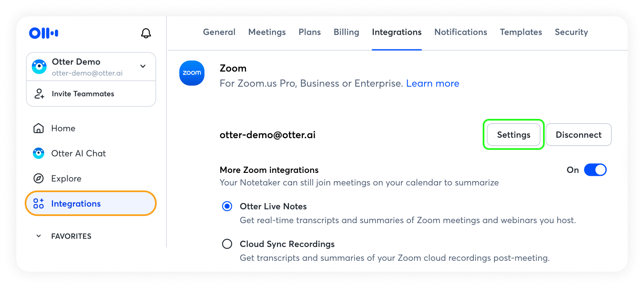Open Otter AI Chat icon
Viewport: 644px width, 288px height.
[x=39, y=153]
